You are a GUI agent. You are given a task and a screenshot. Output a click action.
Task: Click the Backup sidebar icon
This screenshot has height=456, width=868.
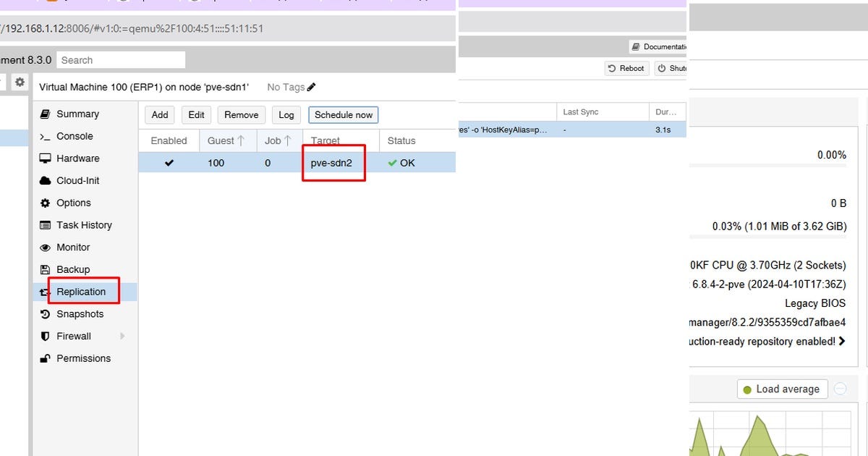(46, 269)
